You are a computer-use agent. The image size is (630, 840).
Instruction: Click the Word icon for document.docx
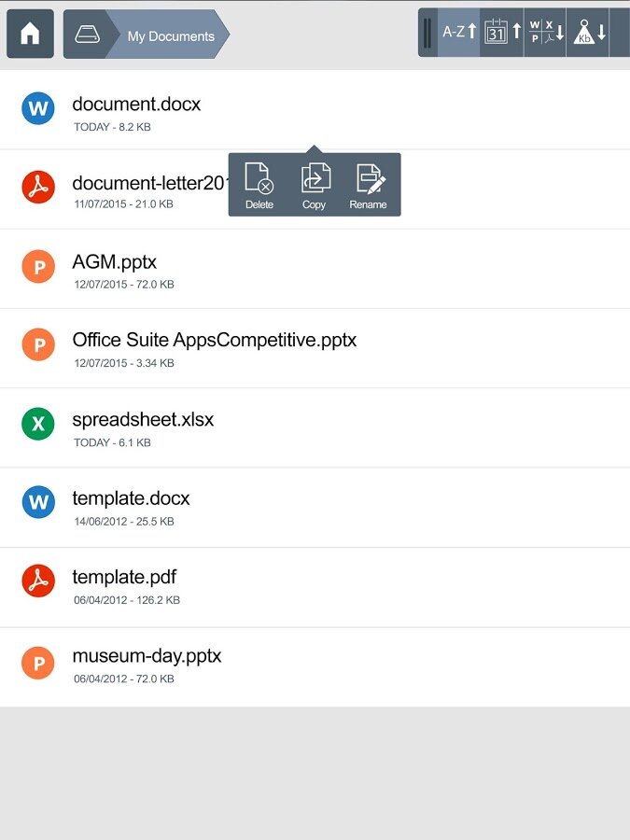38,109
